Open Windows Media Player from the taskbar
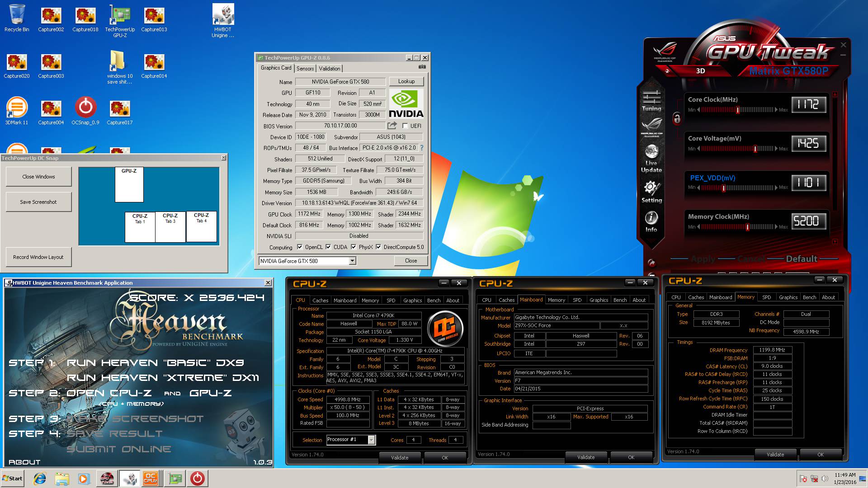This screenshot has width=868, height=488. 84,479
